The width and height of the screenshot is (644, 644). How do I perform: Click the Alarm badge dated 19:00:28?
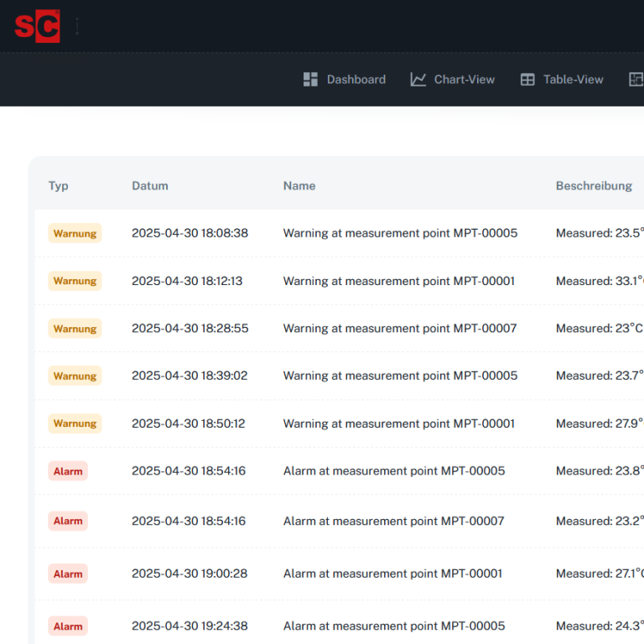pos(68,574)
